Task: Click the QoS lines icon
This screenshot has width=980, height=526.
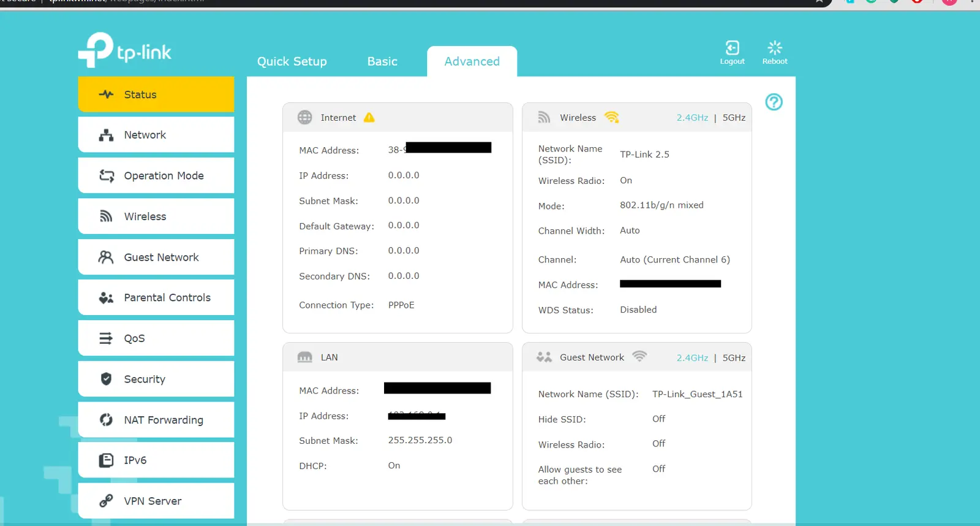Action: [106, 338]
